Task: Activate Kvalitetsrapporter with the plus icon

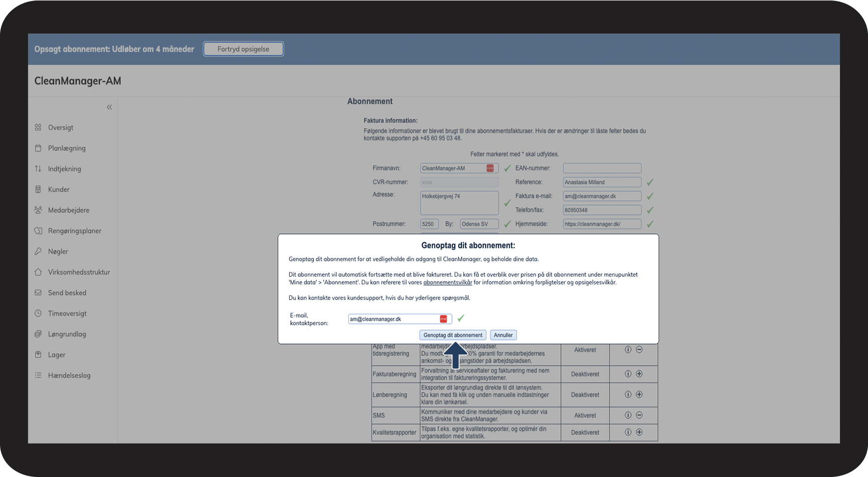Action: coord(639,432)
